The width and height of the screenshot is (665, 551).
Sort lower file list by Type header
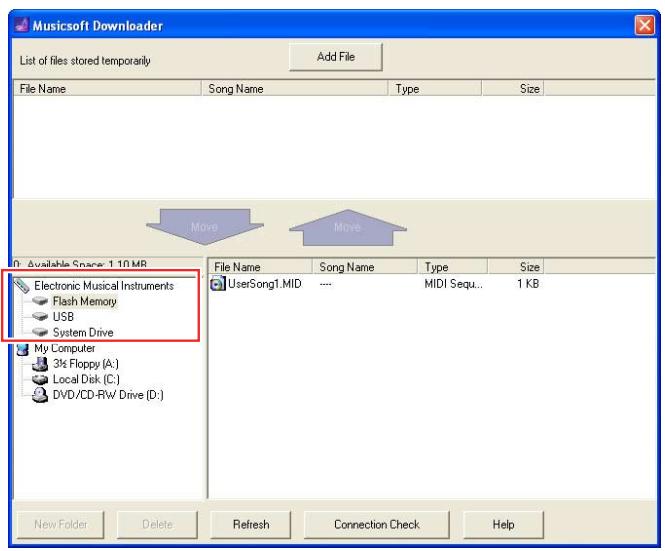click(x=453, y=267)
